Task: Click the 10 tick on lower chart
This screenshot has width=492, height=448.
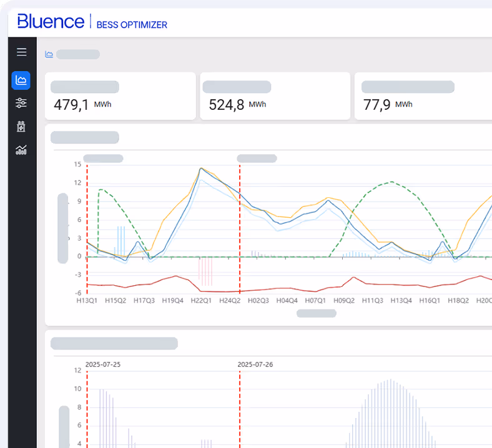Action: point(77,389)
